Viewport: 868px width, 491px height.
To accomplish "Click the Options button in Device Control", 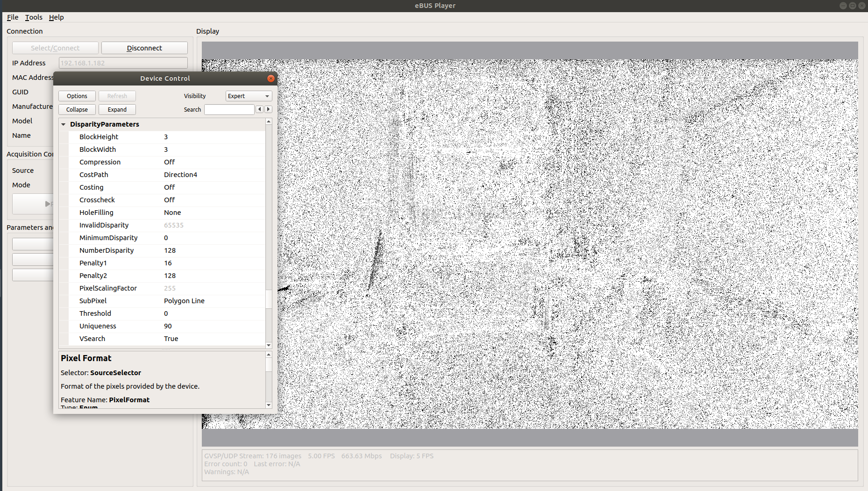I will pyautogui.click(x=77, y=96).
